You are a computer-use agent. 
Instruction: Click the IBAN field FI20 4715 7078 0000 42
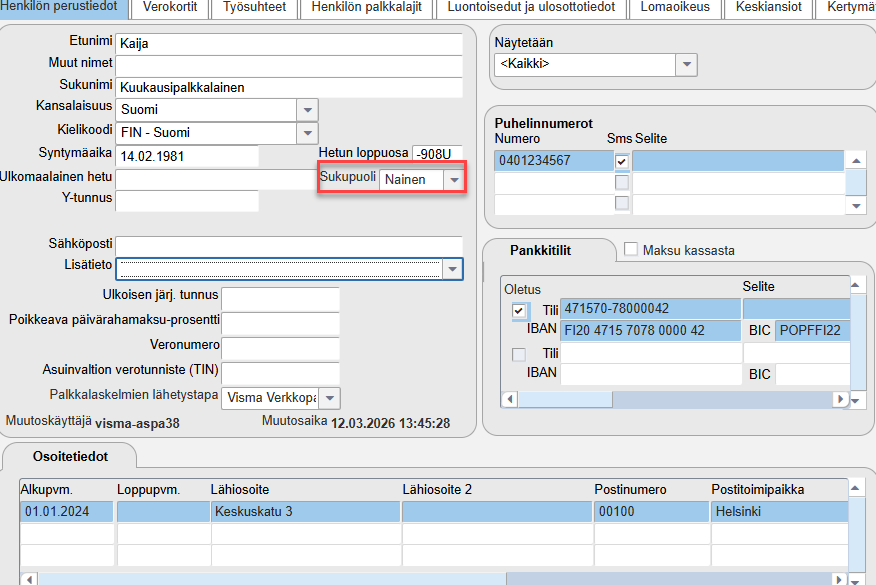pyautogui.click(x=650, y=331)
